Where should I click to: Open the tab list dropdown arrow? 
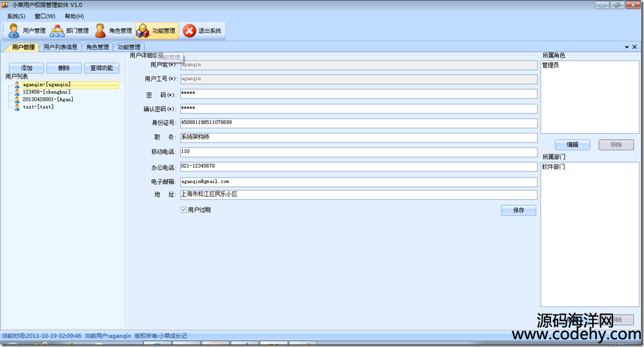tap(626, 47)
